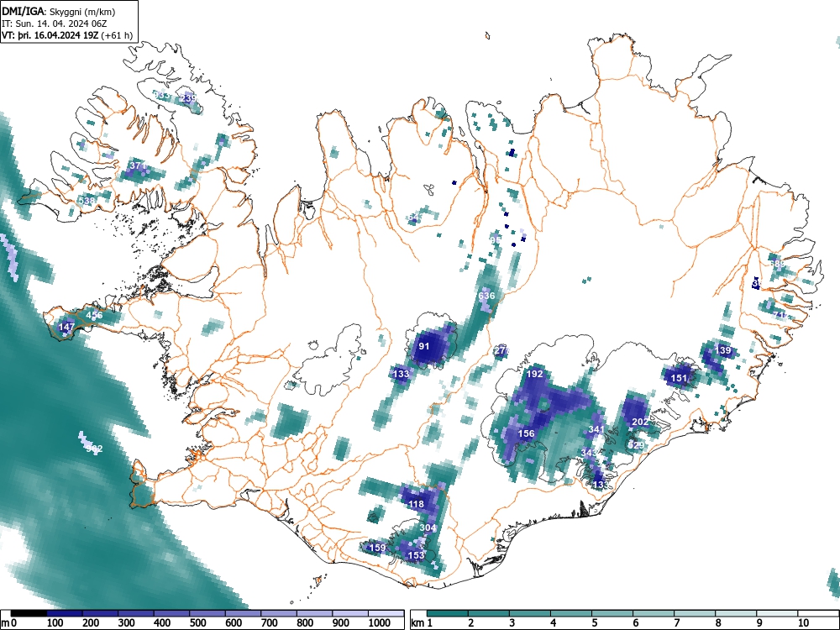This screenshot has height=630, width=840.
Task: Click the '10' label on the kilometre scale
Action: coord(803,623)
